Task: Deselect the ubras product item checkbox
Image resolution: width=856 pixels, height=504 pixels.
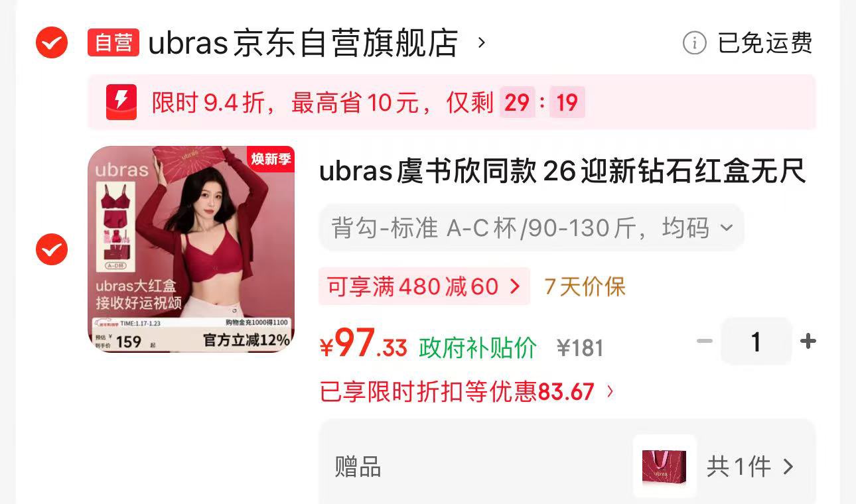Action: point(52,249)
